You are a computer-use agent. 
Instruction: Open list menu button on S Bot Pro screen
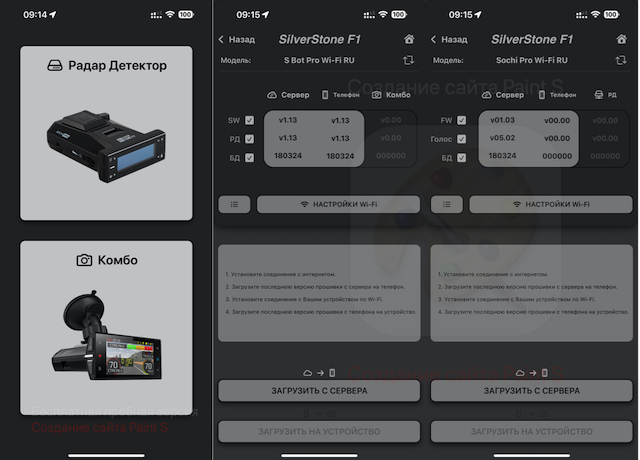coord(234,204)
